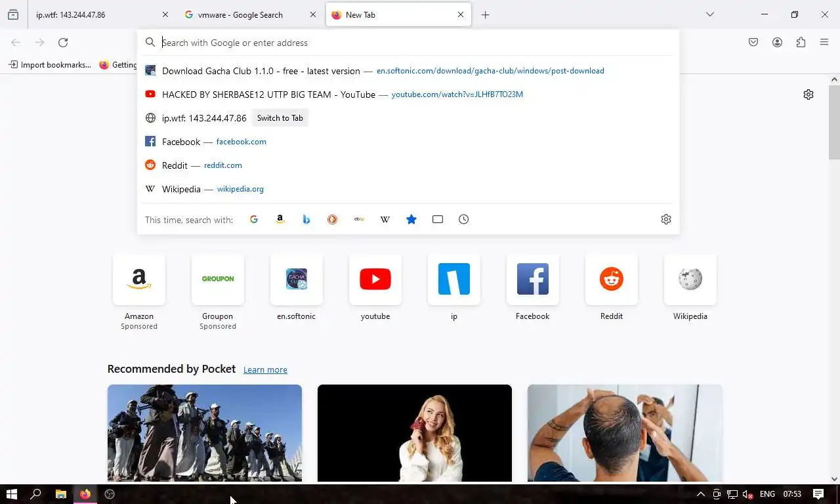Click the Pocket Learn more link

point(265,370)
